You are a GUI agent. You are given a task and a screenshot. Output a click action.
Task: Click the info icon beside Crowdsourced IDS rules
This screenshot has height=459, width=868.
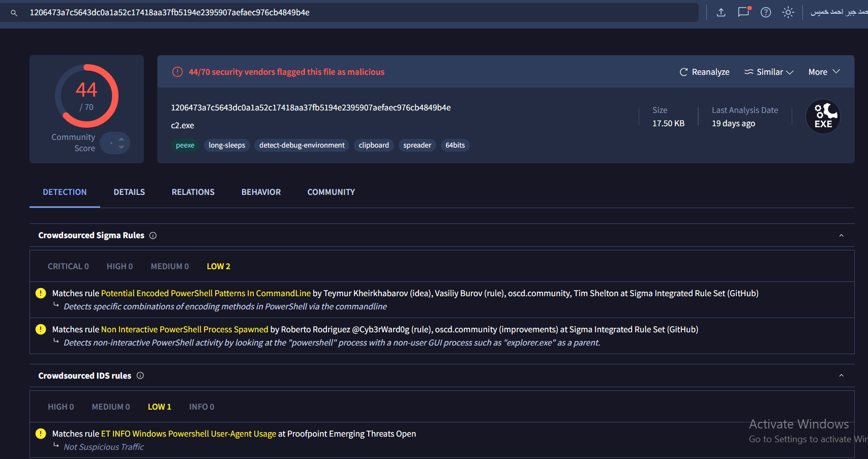pos(140,376)
